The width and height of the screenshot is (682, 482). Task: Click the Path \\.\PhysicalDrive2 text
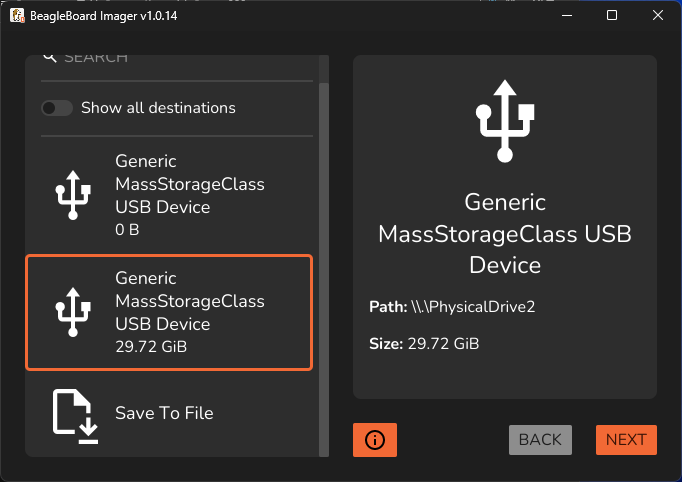click(452, 307)
